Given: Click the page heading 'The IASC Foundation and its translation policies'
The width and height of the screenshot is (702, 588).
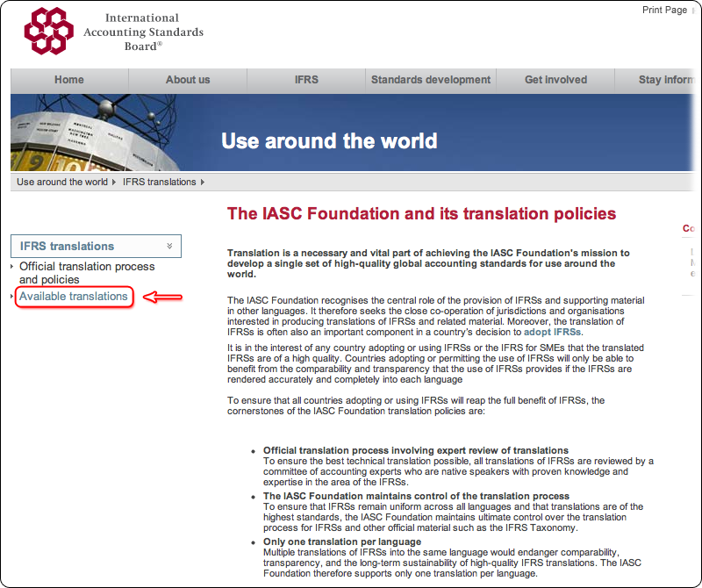Looking at the screenshot, I should coord(421,213).
